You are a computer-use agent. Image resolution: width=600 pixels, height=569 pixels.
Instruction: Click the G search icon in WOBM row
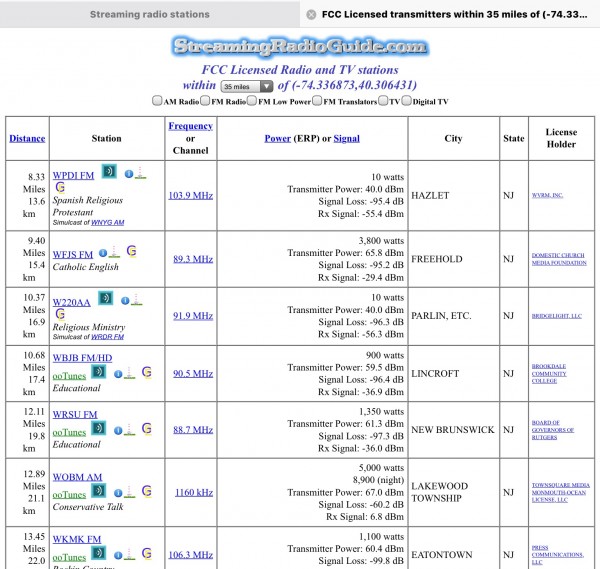click(x=147, y=491)
